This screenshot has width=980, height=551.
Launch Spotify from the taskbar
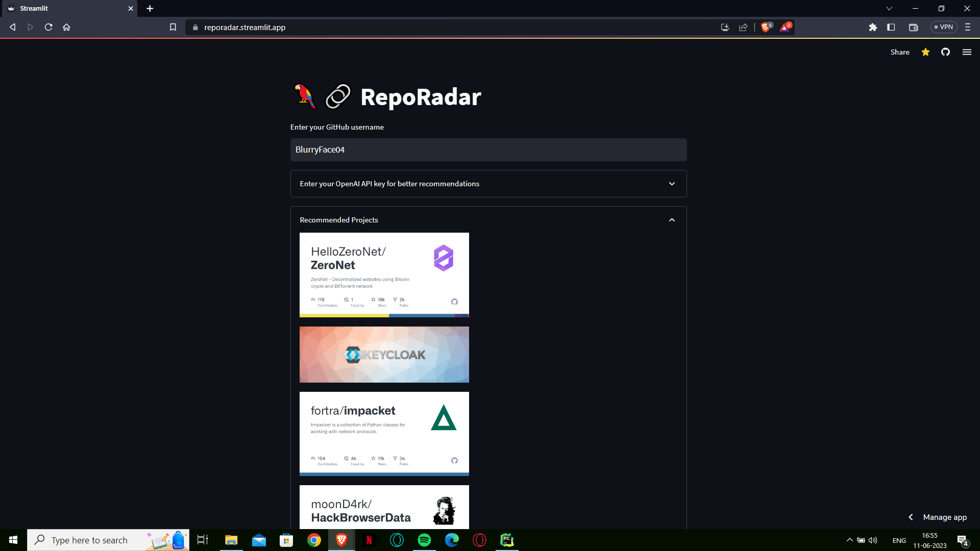(424, 540)
